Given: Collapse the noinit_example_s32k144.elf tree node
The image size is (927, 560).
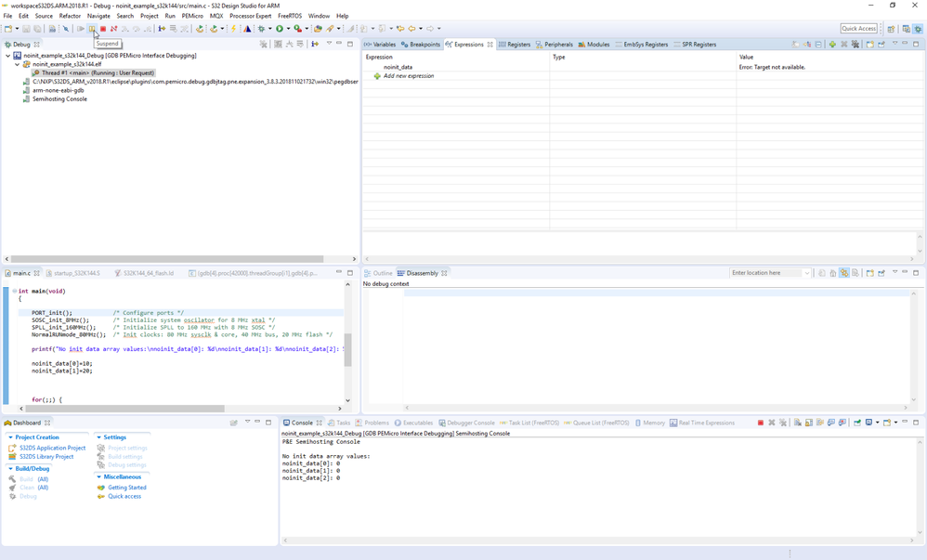Looking at the screenshot, I should (17, 64).
